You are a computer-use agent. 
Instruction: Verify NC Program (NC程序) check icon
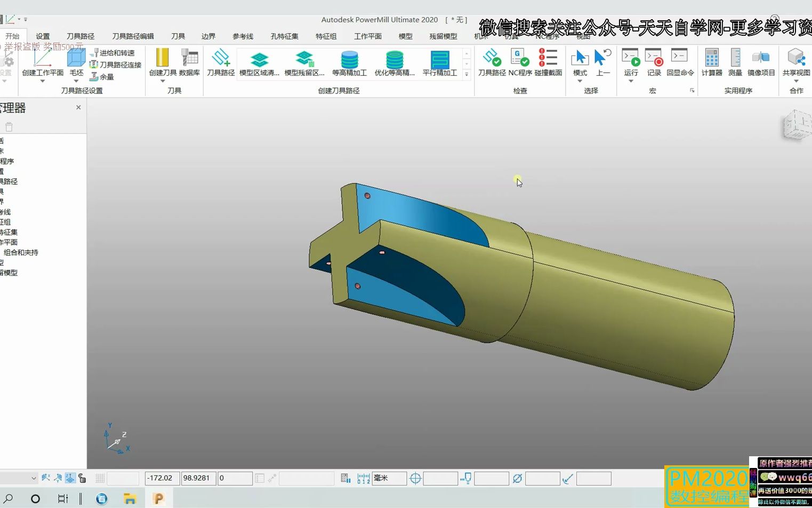pos(520,58)
